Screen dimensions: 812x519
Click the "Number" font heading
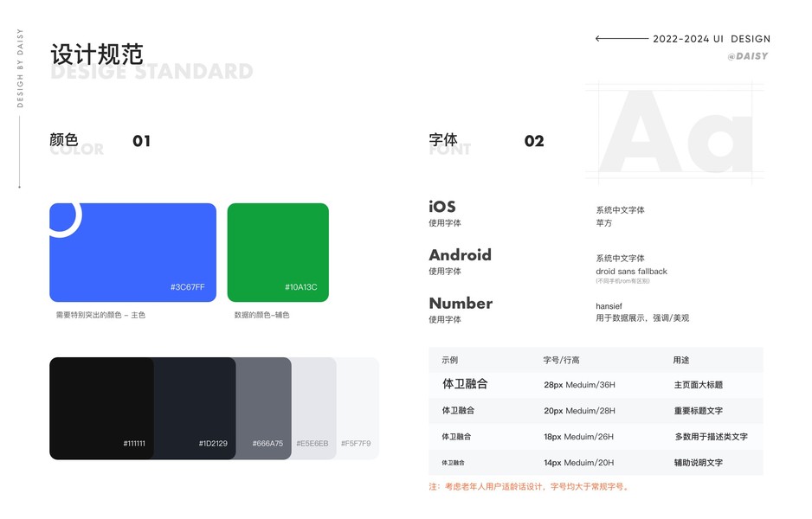click(461, 303)
